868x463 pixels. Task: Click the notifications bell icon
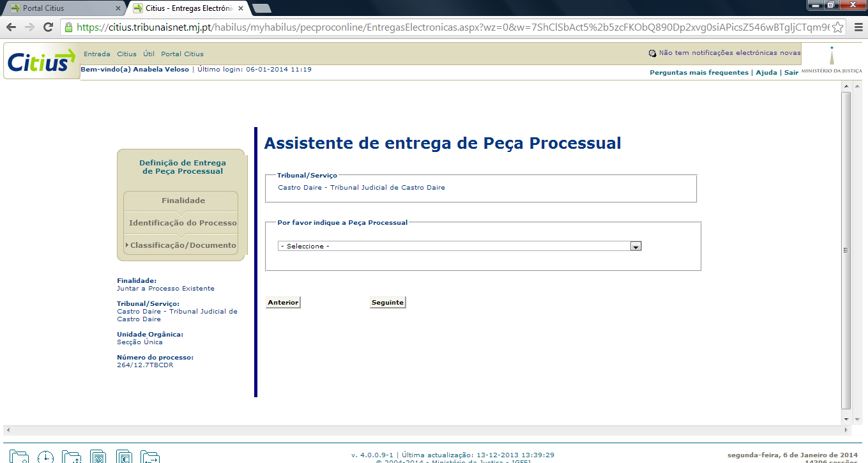coord(652,54)
